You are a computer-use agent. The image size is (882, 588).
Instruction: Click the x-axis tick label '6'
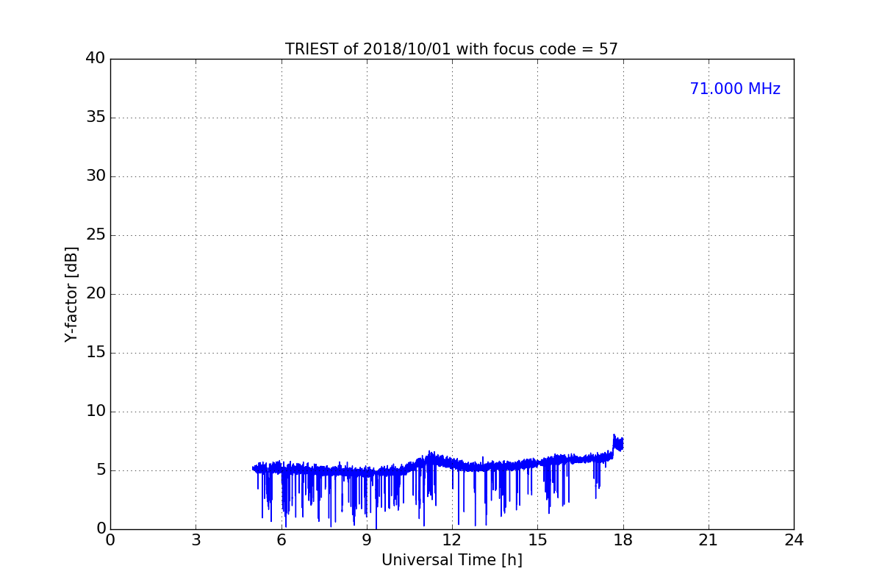(x=281, y=540)
